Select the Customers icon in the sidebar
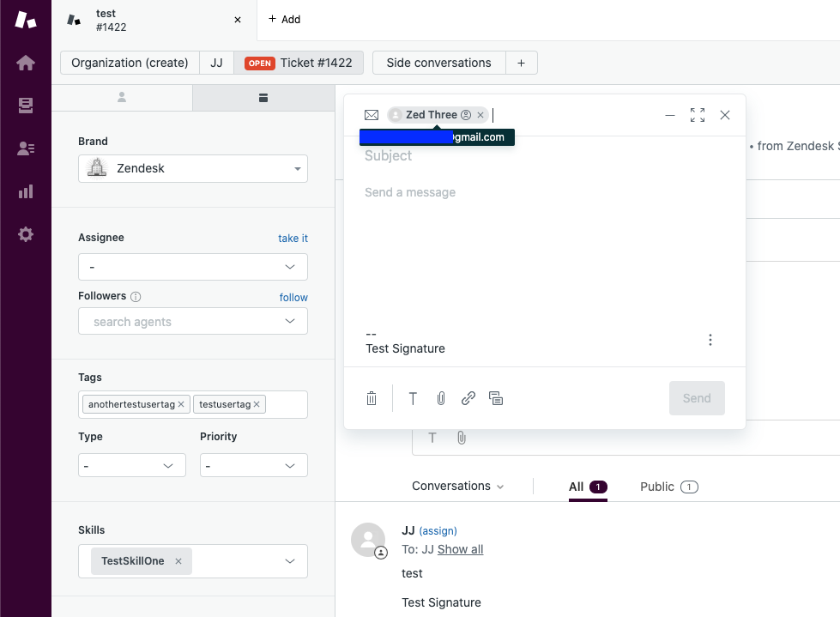 (x=25, y=148)
